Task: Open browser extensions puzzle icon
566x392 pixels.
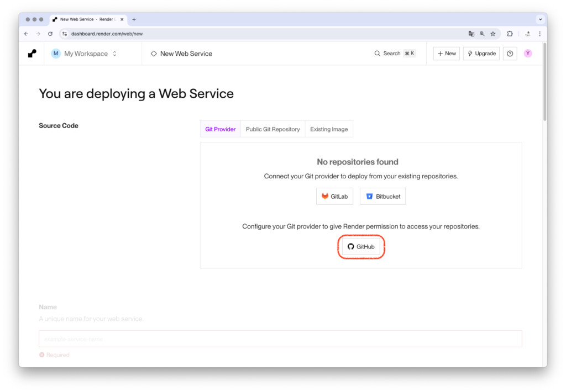Action: pyautogui.click(x=510, y=34)
